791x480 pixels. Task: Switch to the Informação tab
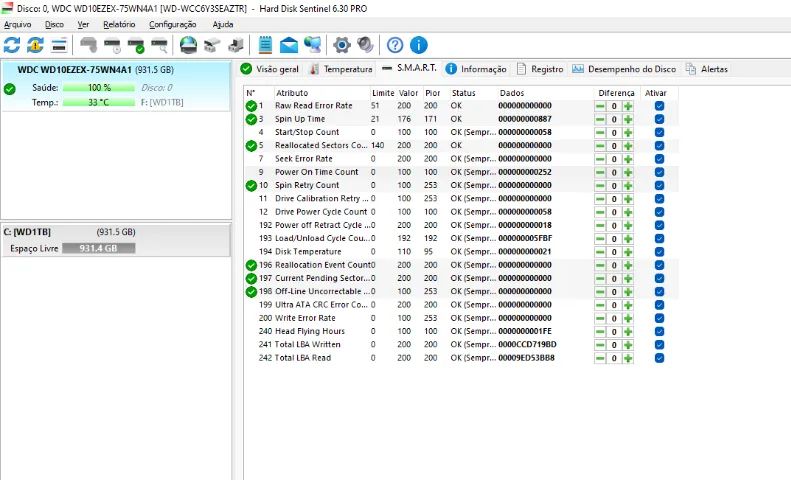pyautogui.click(x=476, y=69)
